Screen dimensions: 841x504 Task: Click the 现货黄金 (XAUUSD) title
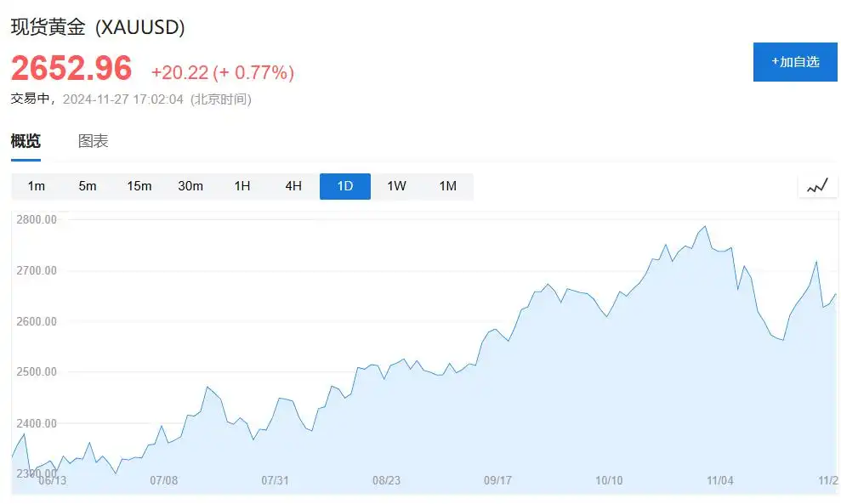(x=98, y=27)
